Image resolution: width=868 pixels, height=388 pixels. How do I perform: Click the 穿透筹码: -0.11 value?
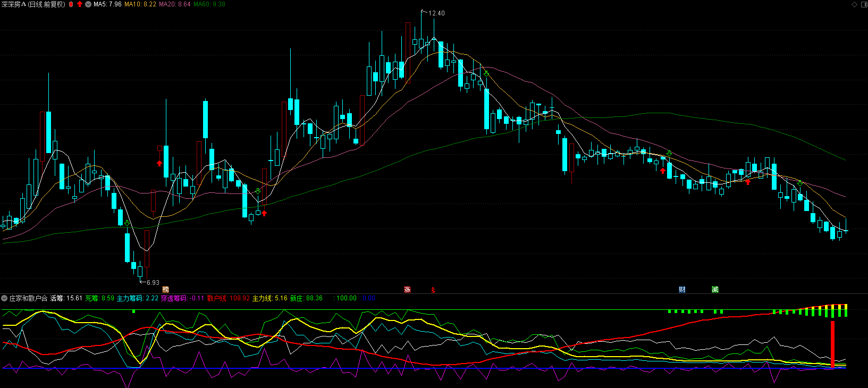182,298
